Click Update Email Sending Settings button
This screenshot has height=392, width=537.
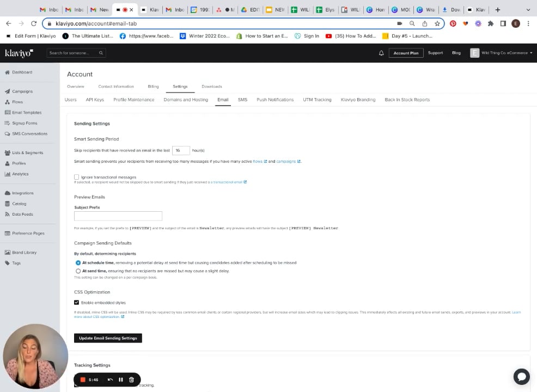click(x=108, y=338)
